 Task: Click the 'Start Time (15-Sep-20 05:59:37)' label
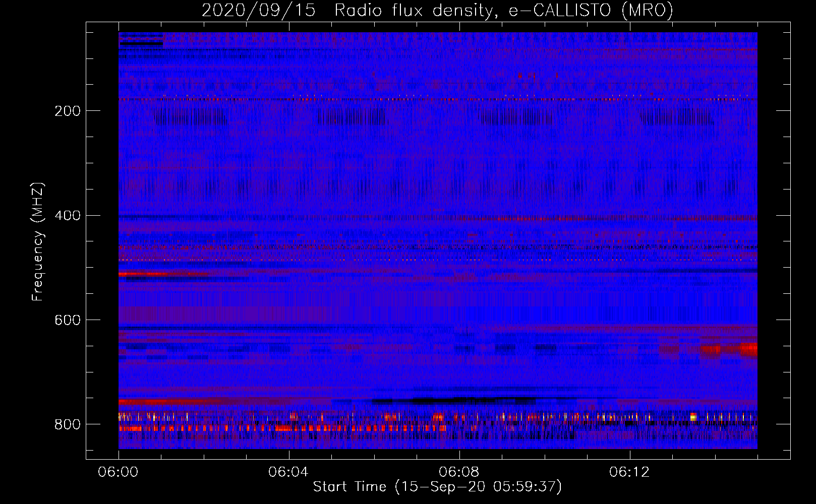tap(437, 487)
